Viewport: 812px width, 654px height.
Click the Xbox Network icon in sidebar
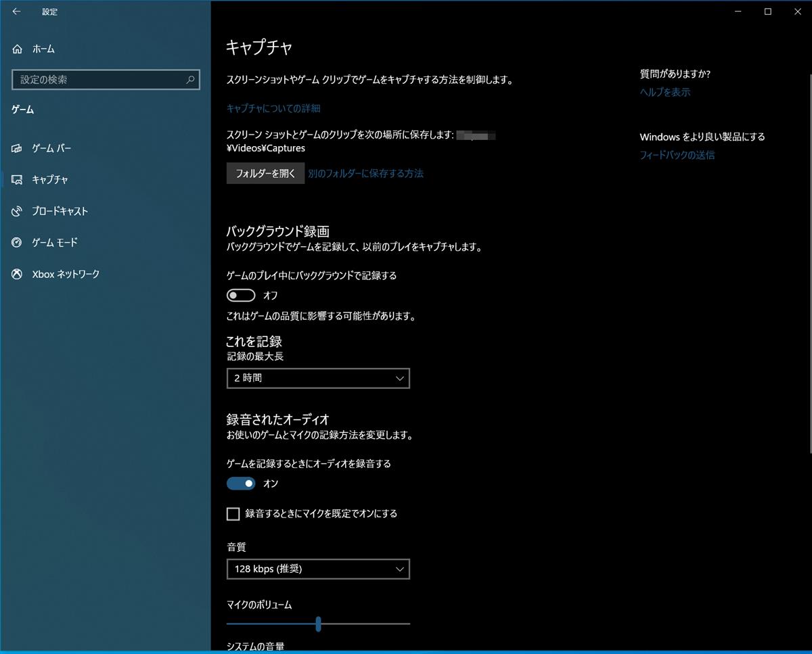coord(17,274)
